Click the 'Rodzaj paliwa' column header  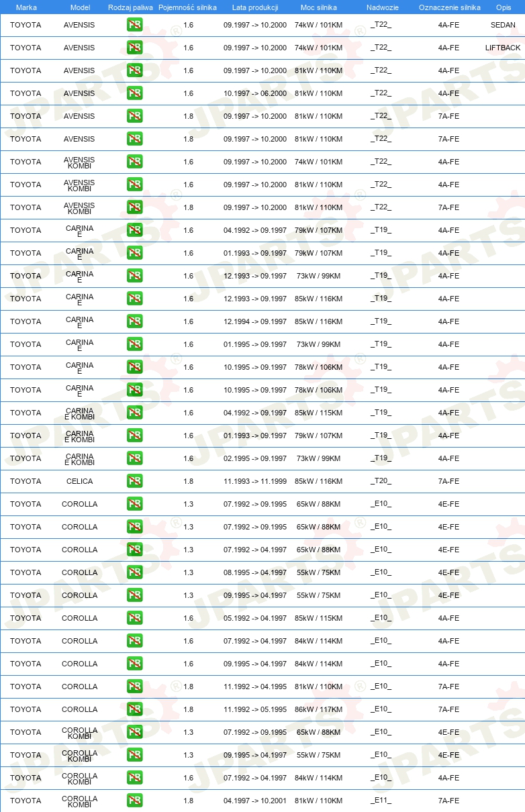(x=130, y=7)
